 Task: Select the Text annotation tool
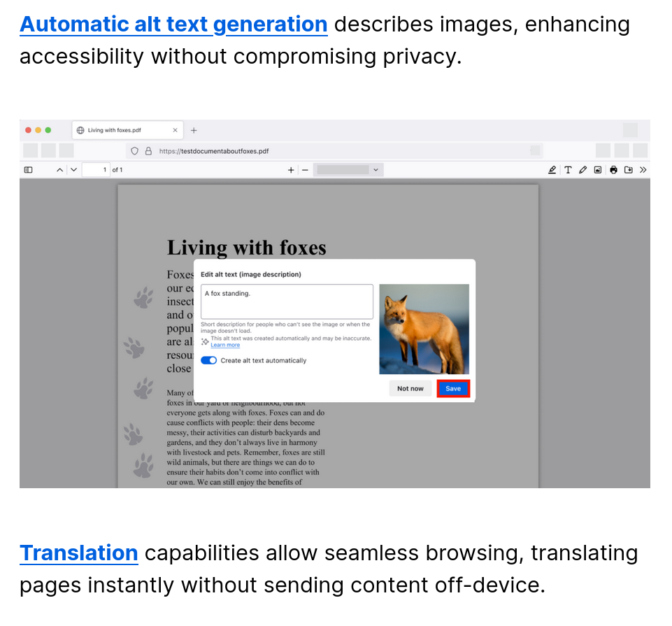coord(568,170)
